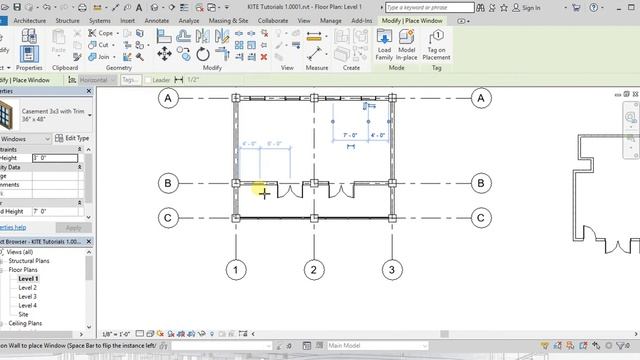Click the view scale 1/8" = 1'-0"

coord(116,334)
